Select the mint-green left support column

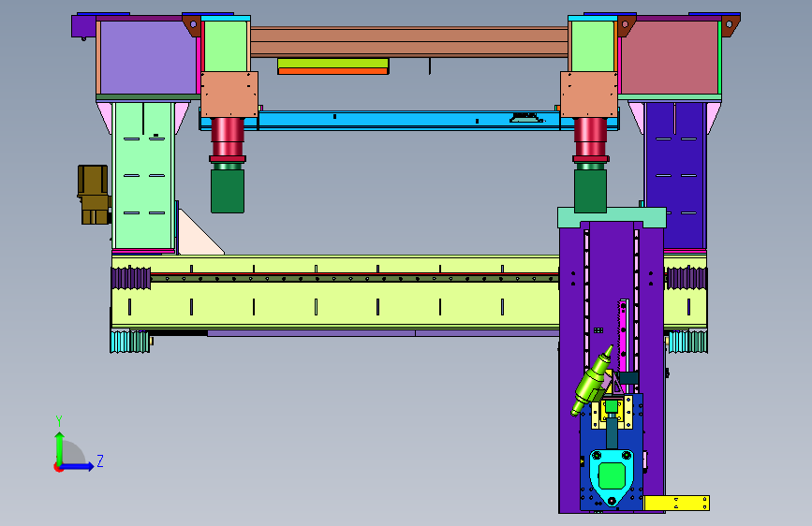coord(143,176)
